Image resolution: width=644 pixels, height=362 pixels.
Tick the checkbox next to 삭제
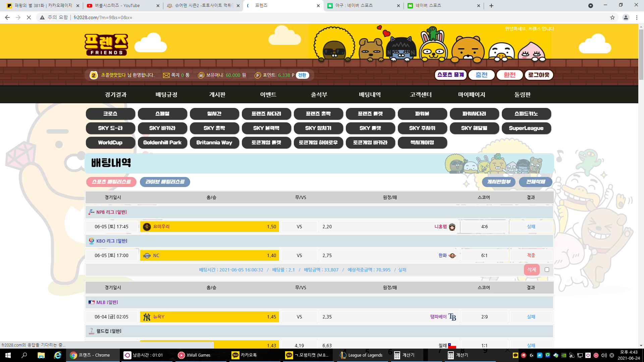point(547,270)
